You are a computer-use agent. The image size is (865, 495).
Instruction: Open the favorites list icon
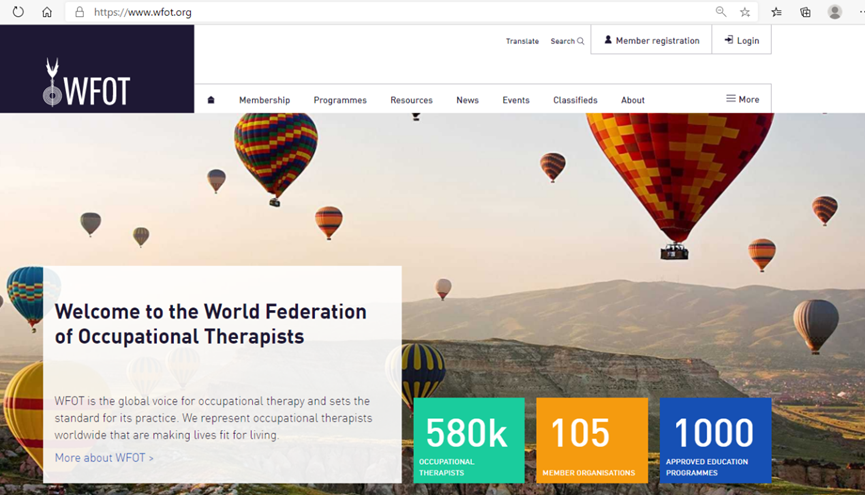pyautogui.click(x=777, y=12)
